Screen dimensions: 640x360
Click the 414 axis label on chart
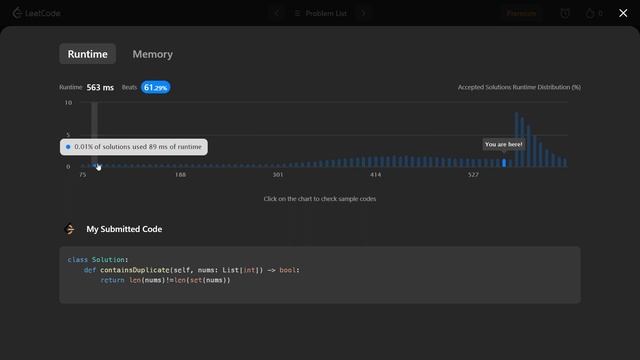point(376,175)
